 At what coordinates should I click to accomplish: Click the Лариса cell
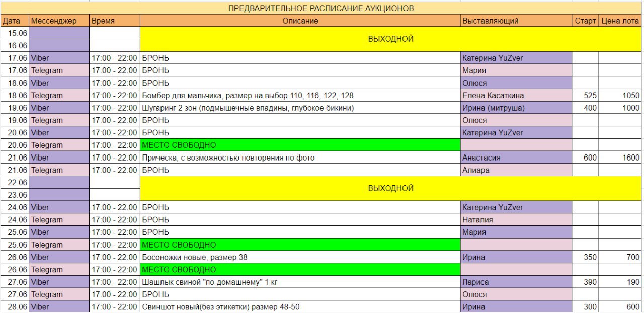click(x=516, y=282)
